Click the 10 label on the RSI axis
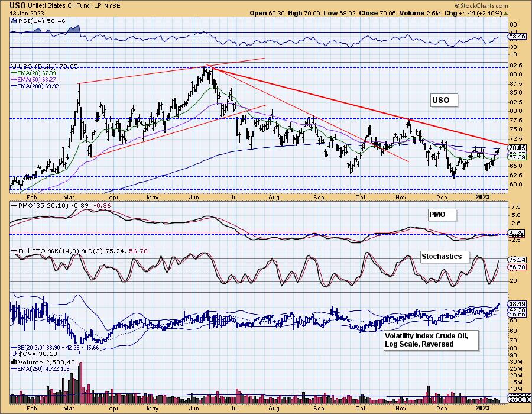Image resolution: width=532 pixels, height=414 pixels. tap(513, 54)
